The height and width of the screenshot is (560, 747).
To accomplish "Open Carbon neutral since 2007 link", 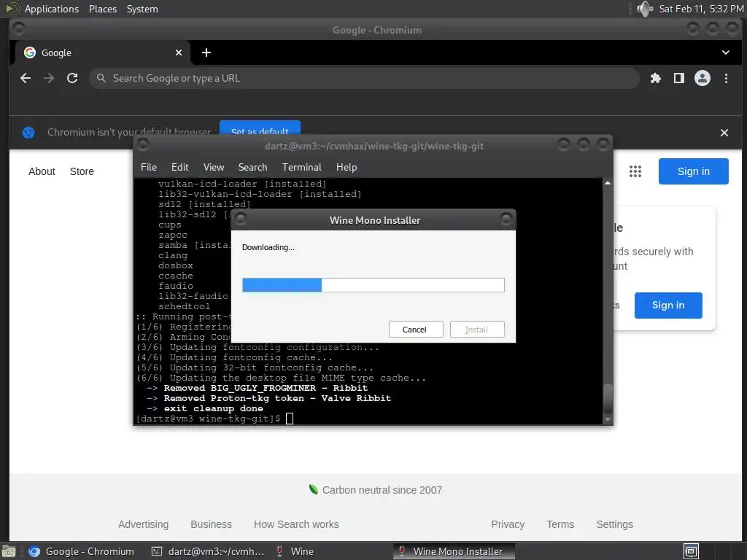I will pyautogui.click(x=382, y=490).
